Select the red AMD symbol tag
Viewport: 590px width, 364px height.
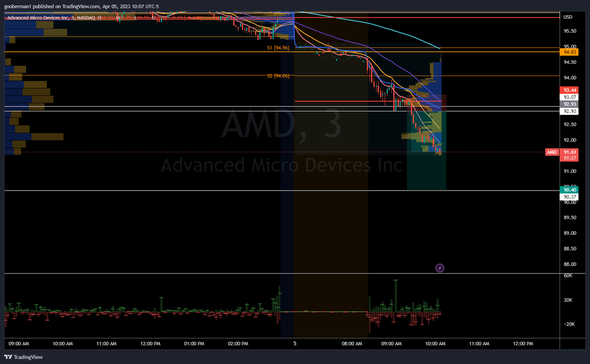[x=552, y=152]
